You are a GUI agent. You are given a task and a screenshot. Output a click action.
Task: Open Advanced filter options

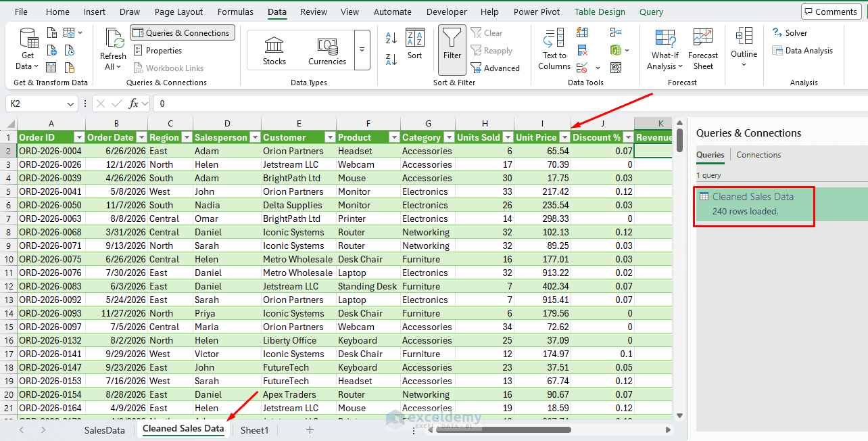(496, 68)
